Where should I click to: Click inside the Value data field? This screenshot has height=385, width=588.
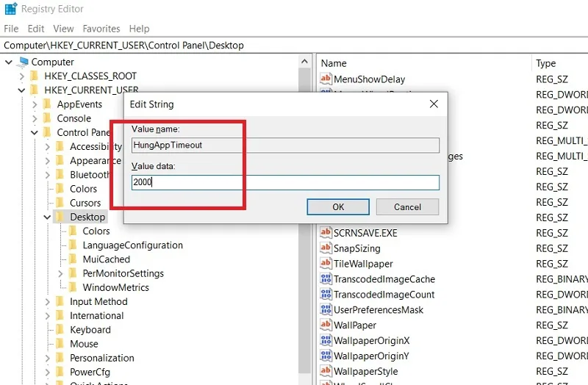click(285, 182)
